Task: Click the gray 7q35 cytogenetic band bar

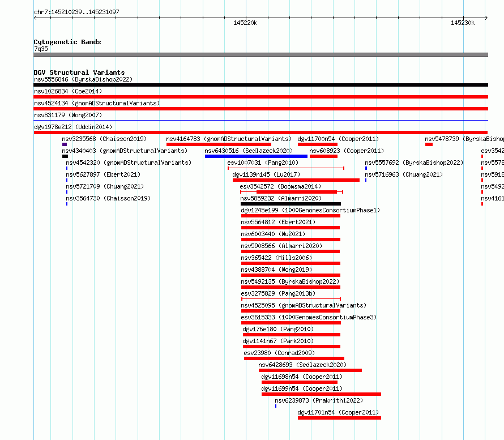Action: point(260,55)
